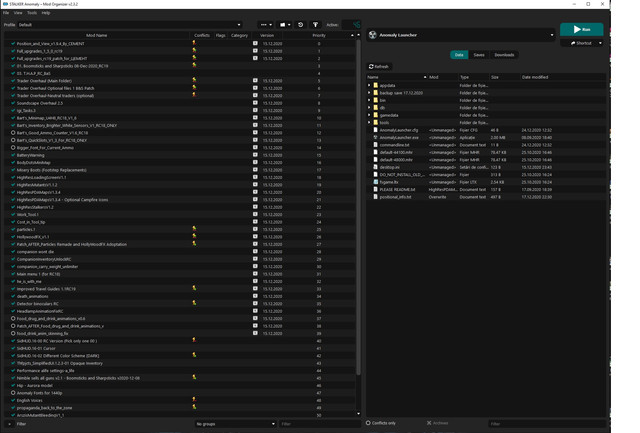Click conflict icon on Trader Overhaul (Main Folder) row
640x433 pixels.
tap(194, 80)
